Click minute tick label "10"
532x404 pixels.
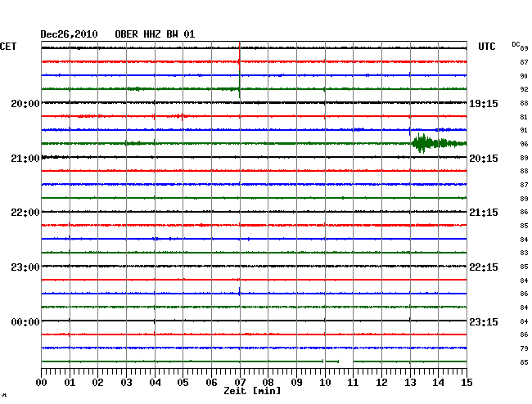point(325,383)
